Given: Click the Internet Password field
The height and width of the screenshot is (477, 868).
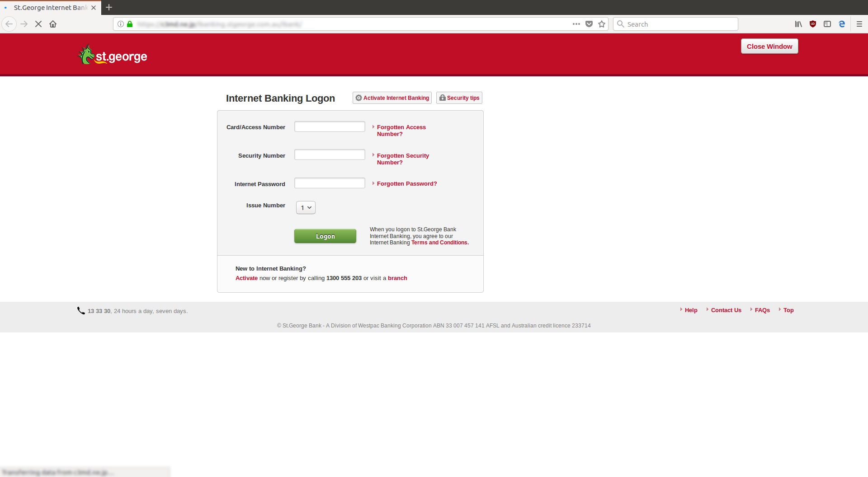Looking at the screenshot, I should [x=330, y=183].
